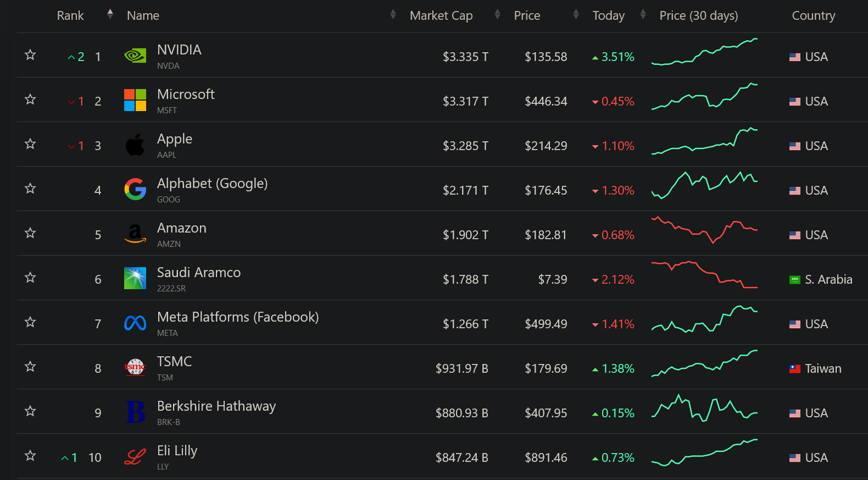Screen dimensions: 868x480
Task: Open the Saudi Aramco company link
Action: (199, 272)
